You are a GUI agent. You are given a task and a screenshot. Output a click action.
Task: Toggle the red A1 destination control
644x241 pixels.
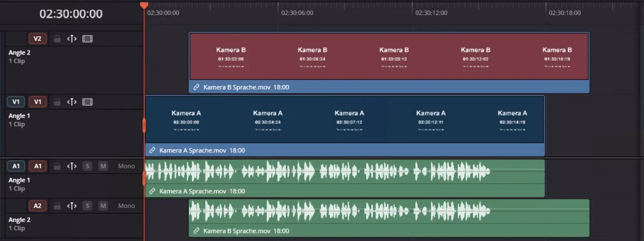38,166
